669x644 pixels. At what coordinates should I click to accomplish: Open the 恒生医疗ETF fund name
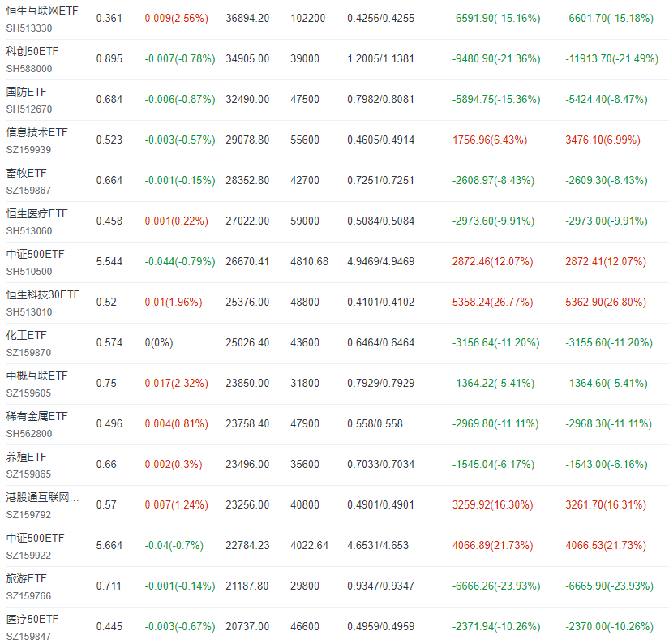click(x=36, y=213)
